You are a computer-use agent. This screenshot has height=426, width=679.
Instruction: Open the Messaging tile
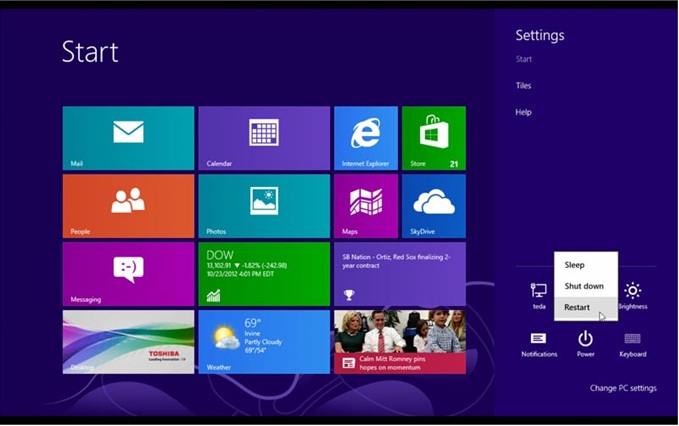pyautogui.click(x=128, y=274)
